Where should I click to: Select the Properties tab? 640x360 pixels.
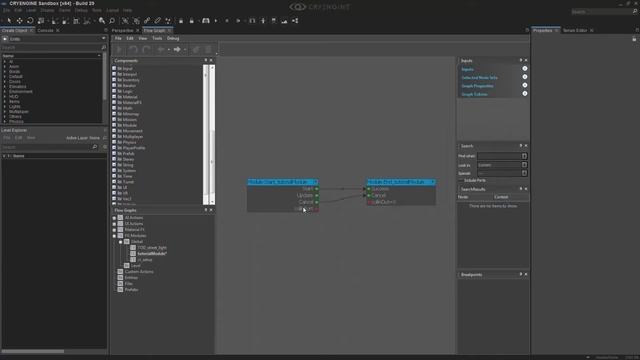click(x=542, y=30)
